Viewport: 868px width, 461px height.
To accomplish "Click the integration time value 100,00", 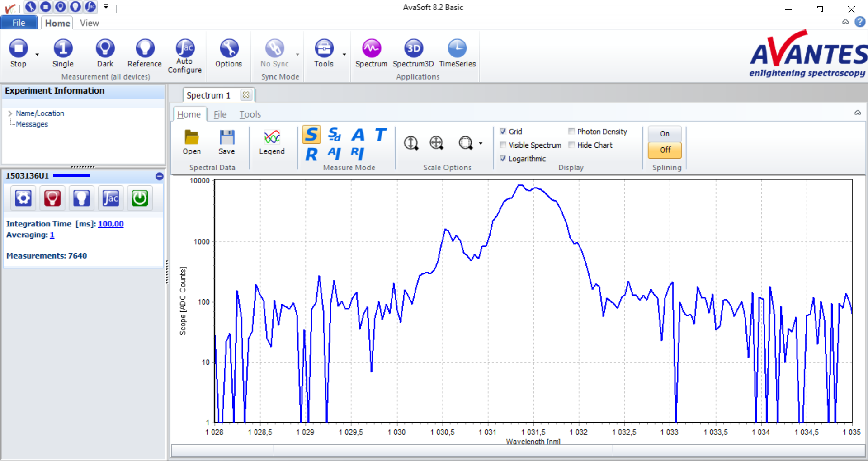I will 111,224.
